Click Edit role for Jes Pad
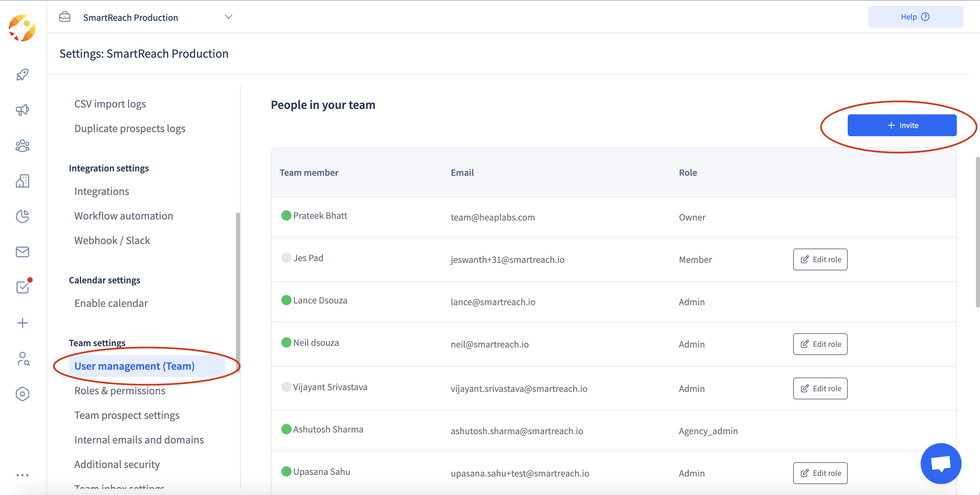 click(820, 259)
